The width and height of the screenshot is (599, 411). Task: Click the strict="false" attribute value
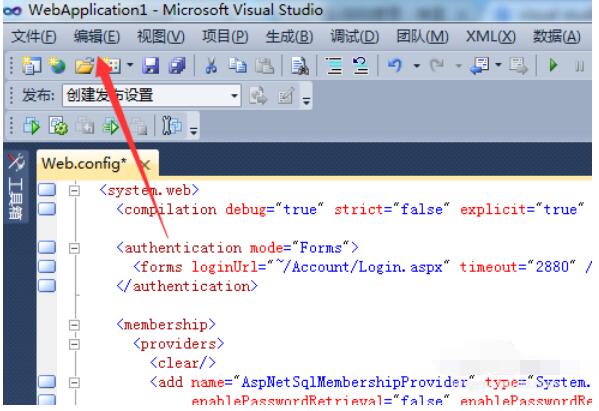point(421,209)
